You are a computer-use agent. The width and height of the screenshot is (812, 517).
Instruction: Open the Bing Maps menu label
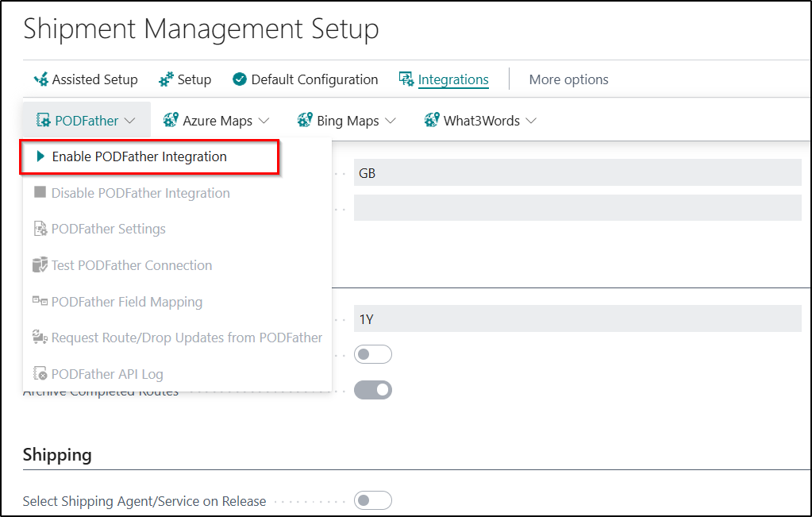tap(348, 121)
